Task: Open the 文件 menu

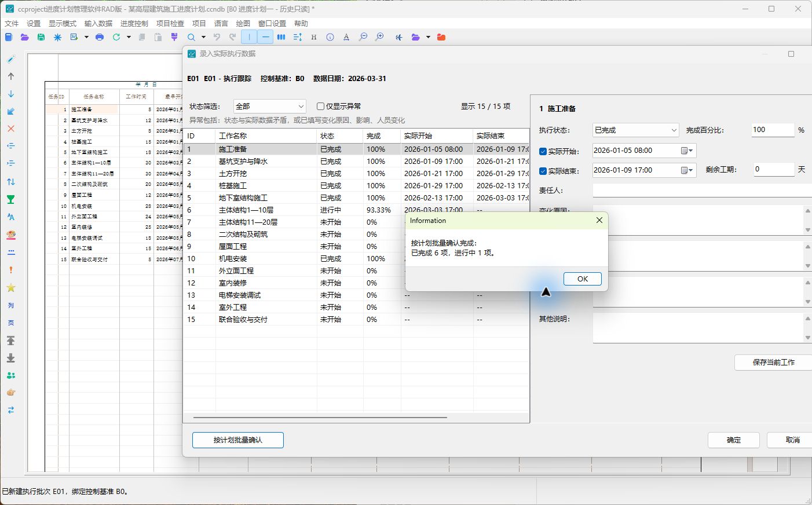Action: pyautogui.click(x=12, y=24)
